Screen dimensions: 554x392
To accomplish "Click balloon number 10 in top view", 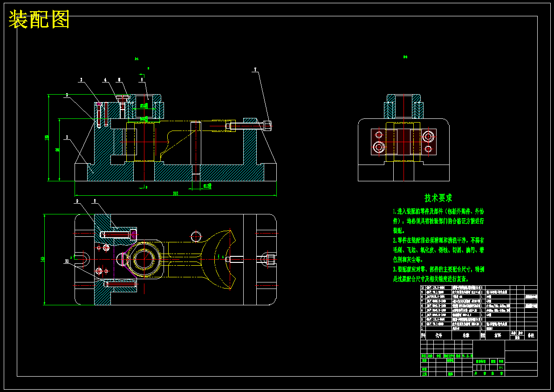I will 67,261.
